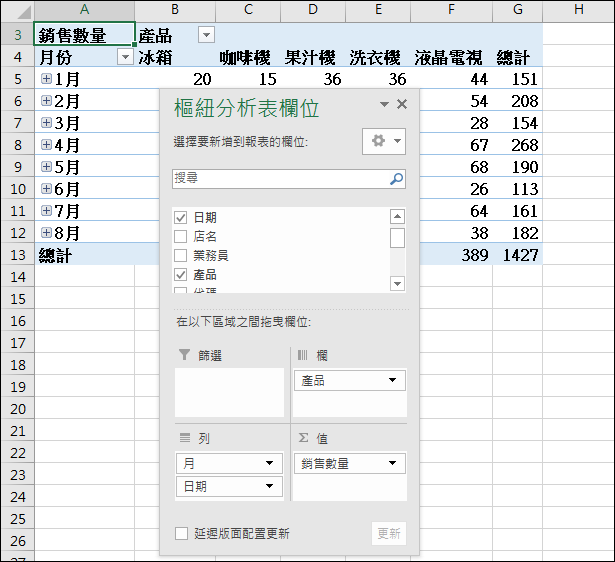Expand the 4月 row group

coord(46,145)
